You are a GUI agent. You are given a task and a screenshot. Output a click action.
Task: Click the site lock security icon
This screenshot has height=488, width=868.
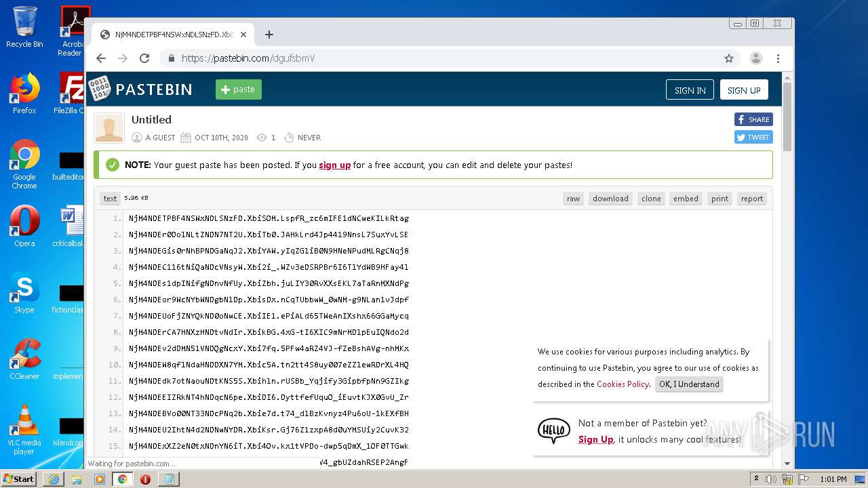tap(172, 58)
